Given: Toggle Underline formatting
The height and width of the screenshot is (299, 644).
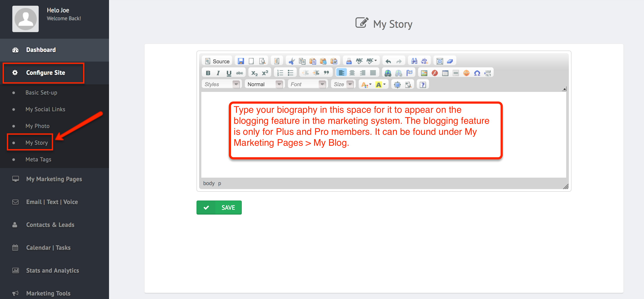Looking at the screenshot, I should tap(229, 73).
